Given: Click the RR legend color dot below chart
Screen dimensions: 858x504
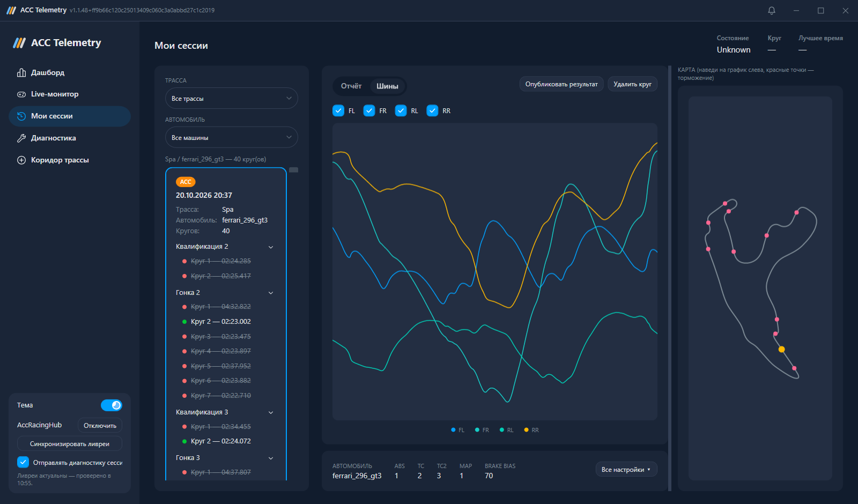Looking at the screenshot, I should (x=526, y=430).
